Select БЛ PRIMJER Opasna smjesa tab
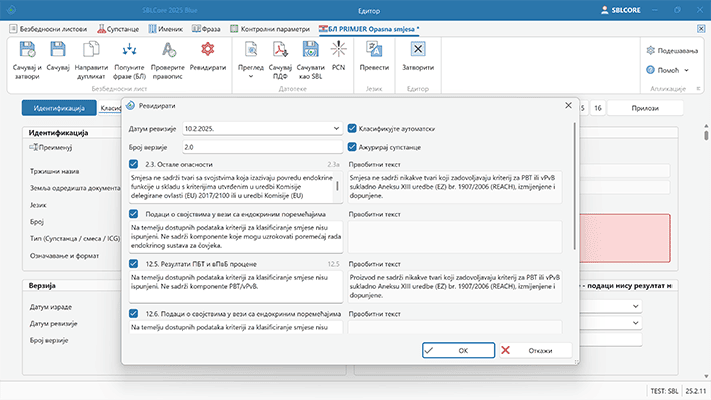 point(370,29)
